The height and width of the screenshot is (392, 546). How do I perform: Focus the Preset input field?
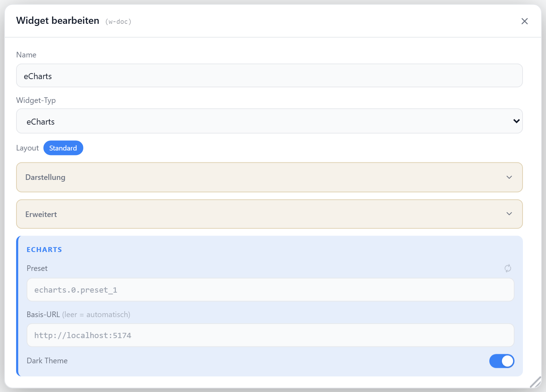click(271, 290)
